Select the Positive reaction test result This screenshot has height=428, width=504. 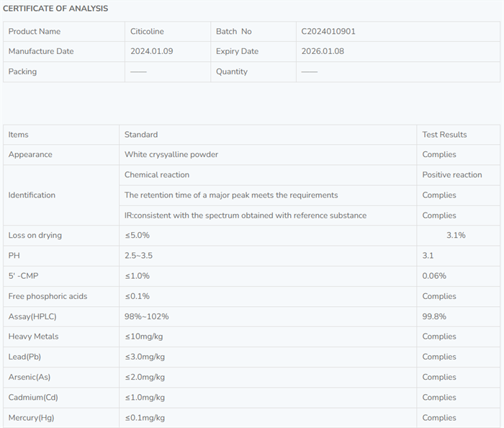[x=452, y=174]
